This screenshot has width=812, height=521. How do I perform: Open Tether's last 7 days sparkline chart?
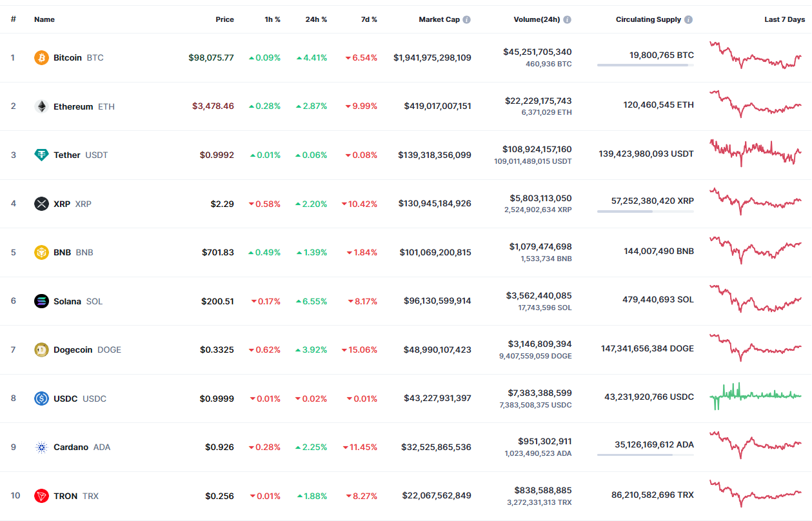[x=755, y=153]
